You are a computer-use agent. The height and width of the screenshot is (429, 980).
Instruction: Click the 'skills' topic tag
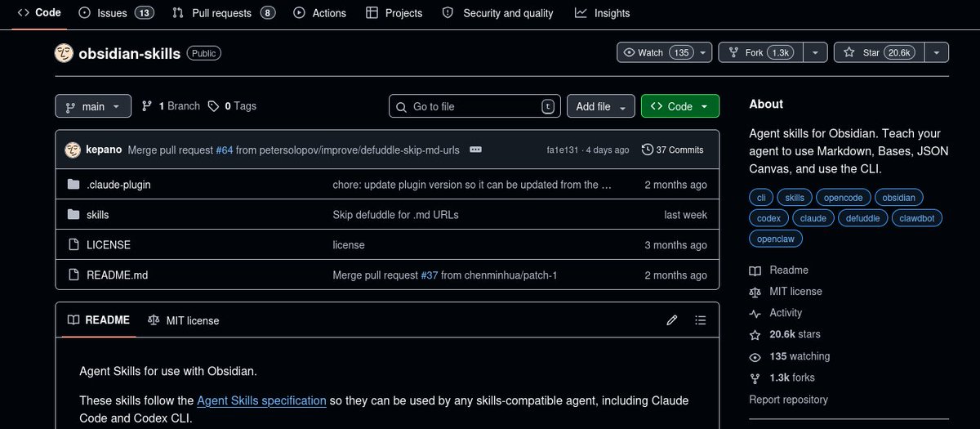(x=795, y=198)
